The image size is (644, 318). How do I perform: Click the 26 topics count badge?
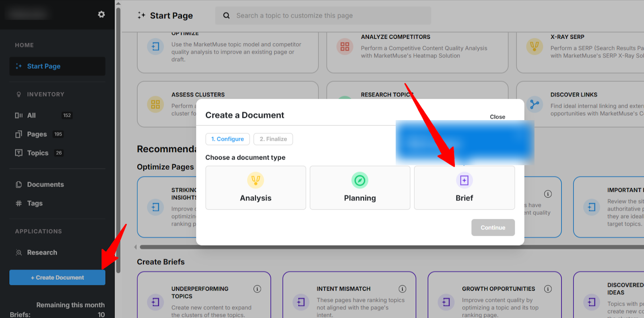59,153
